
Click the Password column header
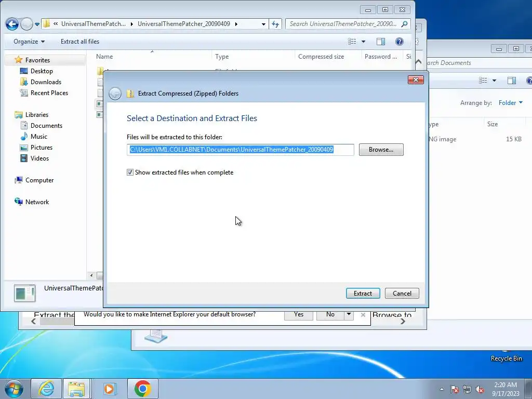click(381, 57)
